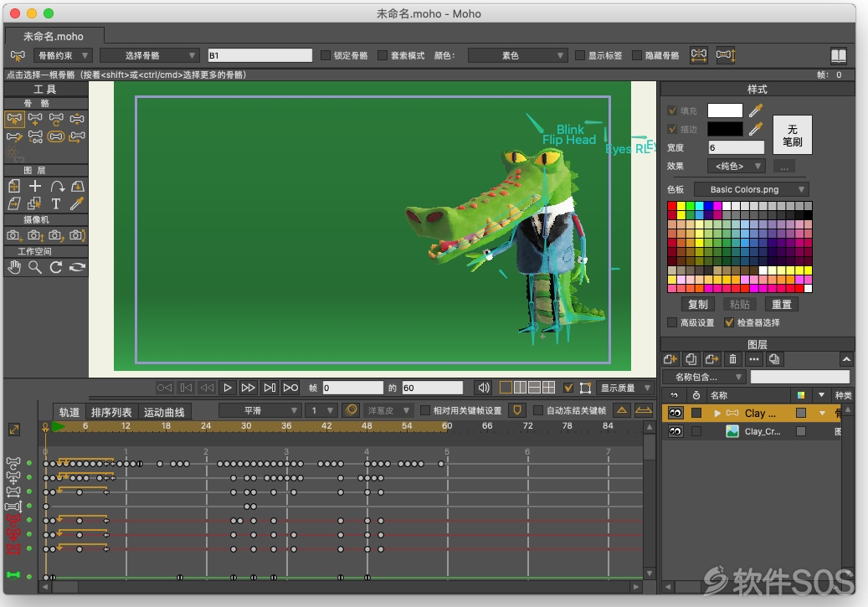Select the Transform Layer tool
The width and height of the screenshot is (868, 607).
(14, 186)
